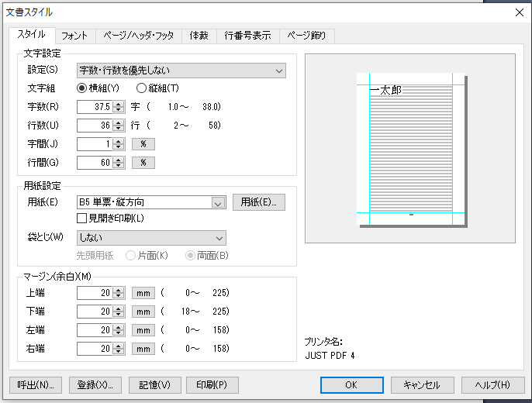The height and width of the screenshot is (403, 532).
Task: Click the mm unit button for 上端 margin
Action: (x=143, y=293)
